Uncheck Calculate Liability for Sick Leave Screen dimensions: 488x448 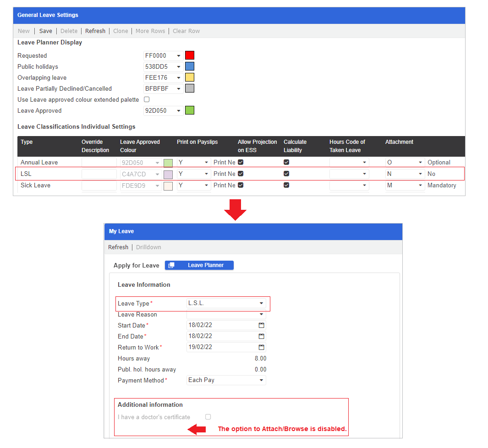[x=286, y=185]
